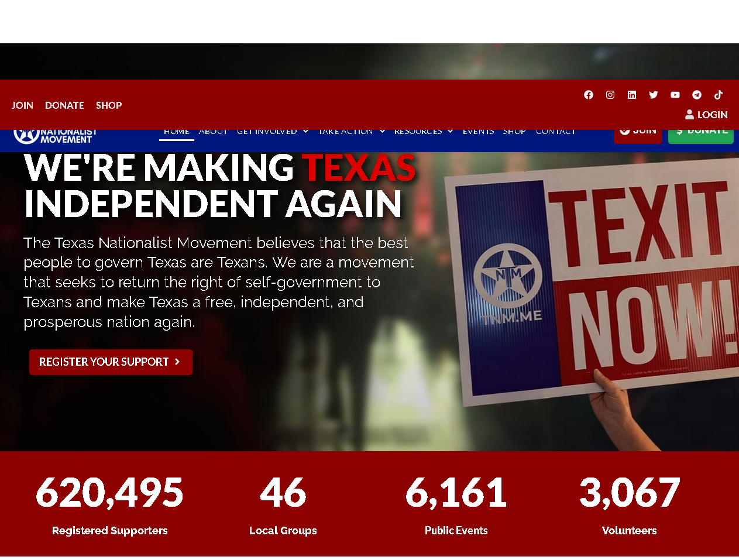Click the Join link in top bar
739x560 pixels.
click(x=22, y=105)
